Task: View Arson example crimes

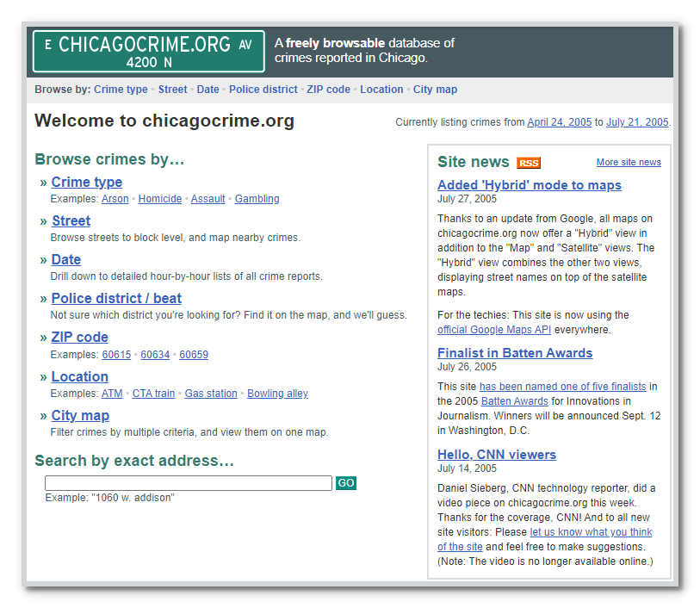Action: pyautogui.click(x=115, y=199)
